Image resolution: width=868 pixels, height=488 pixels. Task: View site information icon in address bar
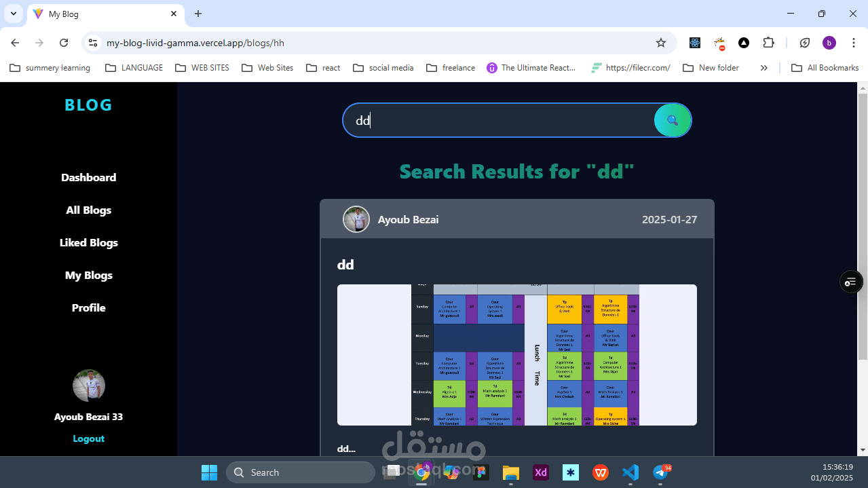[x=93, y=43]
